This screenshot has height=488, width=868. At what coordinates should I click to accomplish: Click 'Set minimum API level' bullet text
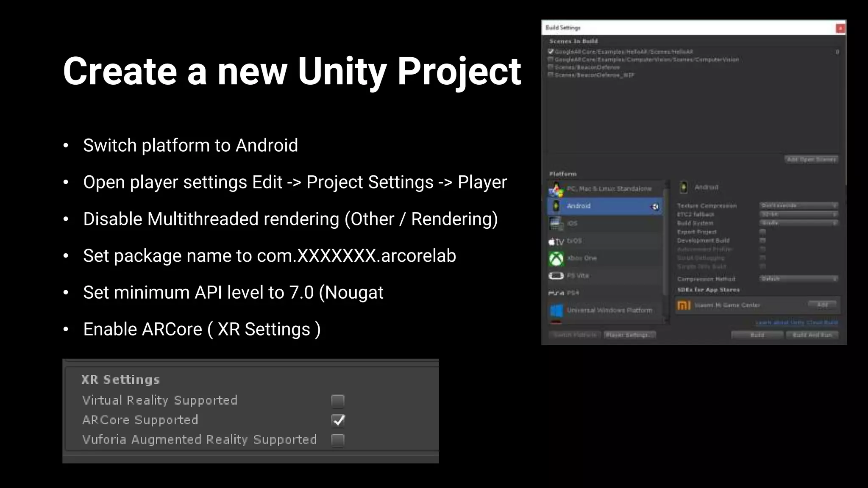(x=233, y=293)
